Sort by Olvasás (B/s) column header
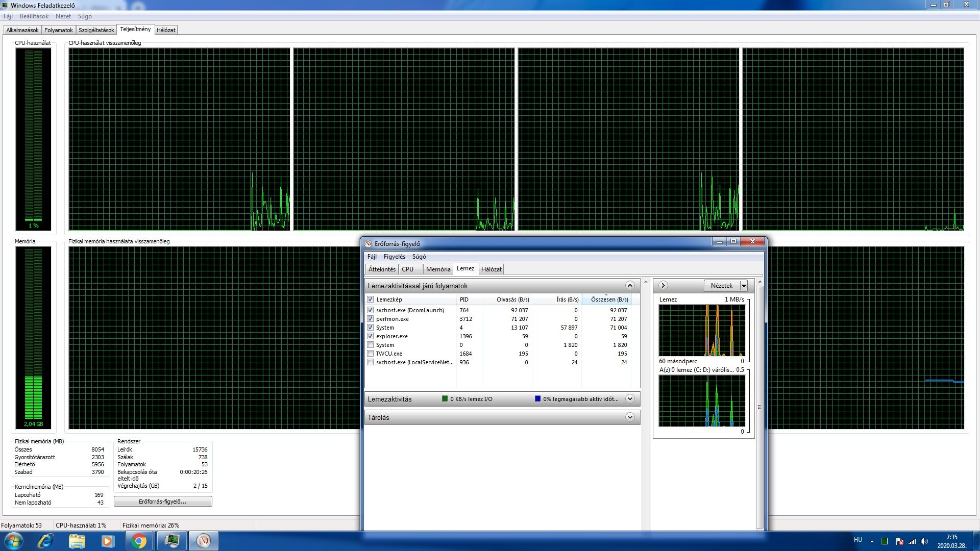Viewport: 980px width, 551px height. (x=512, y=299)
